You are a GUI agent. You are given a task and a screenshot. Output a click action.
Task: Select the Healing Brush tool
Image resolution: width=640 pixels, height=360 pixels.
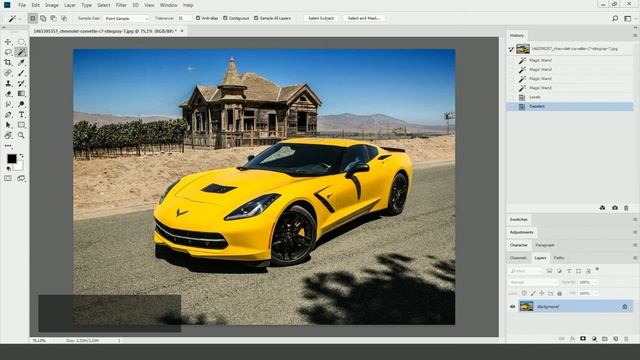8,73
